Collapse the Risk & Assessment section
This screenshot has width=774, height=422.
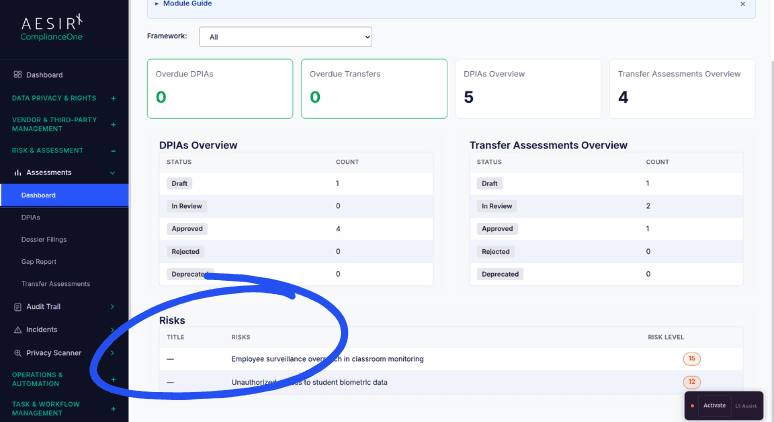113,151
